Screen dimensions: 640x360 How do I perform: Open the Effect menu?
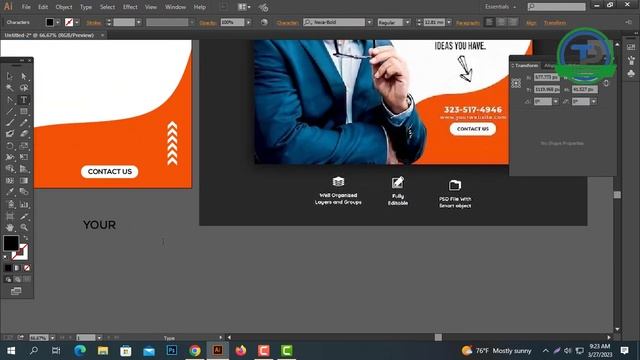pos(130,7)
